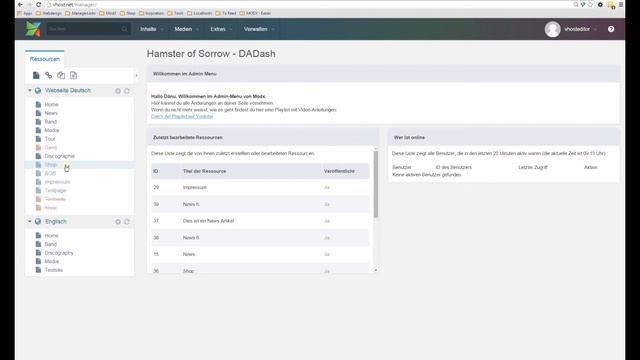Select the Discography resource
Screen dimensions: 640x360
click(59, 253)
